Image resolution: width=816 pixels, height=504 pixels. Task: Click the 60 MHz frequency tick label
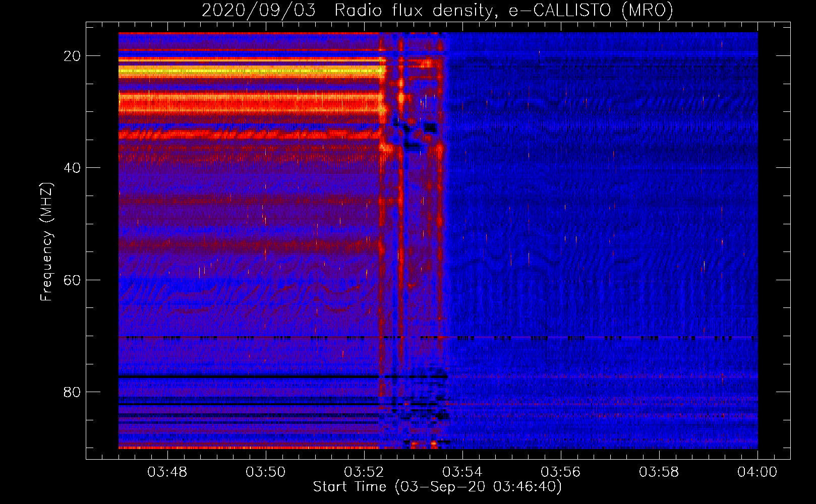[72, 280]
